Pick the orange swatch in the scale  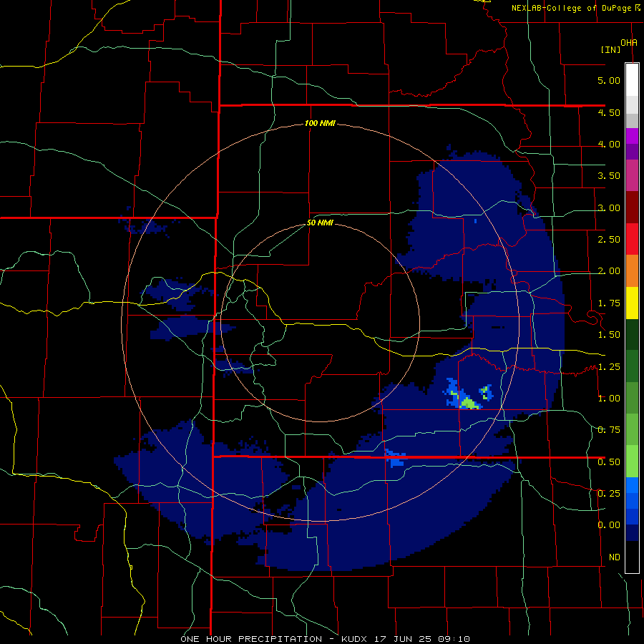[632, 271]
